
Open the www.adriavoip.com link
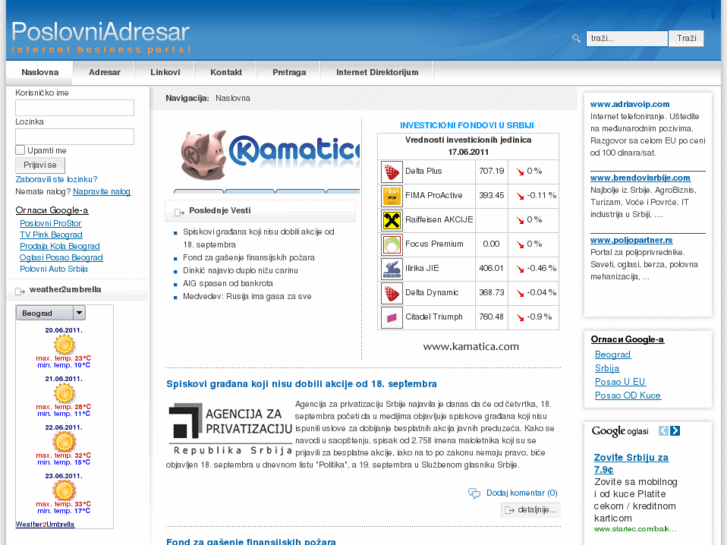pyautogui.click(x=630, y=104)
